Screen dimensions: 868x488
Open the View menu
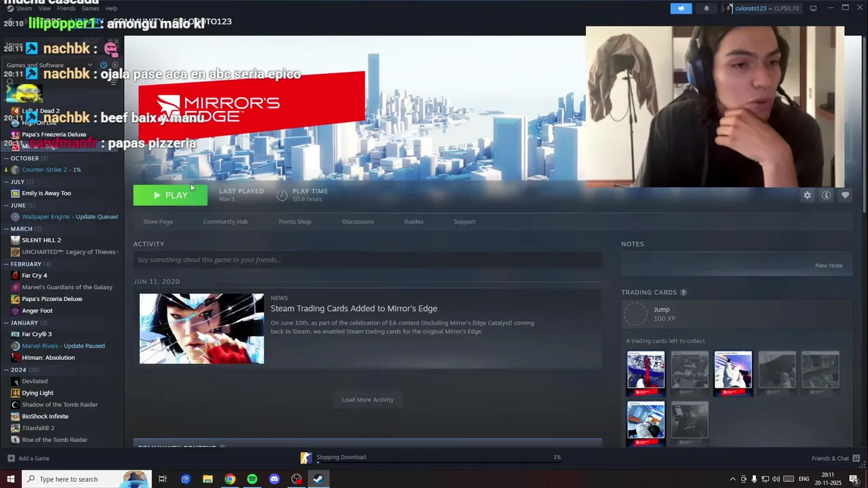point(45,8)
